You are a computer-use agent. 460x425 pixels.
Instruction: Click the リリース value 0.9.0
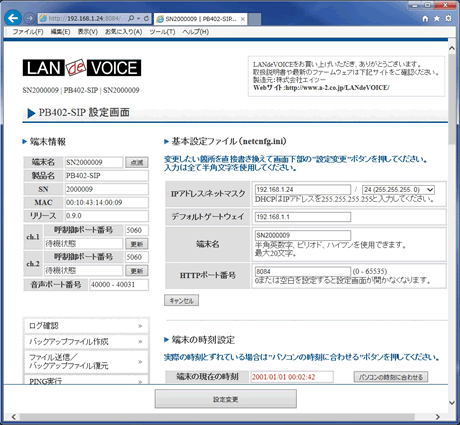pos(107,216)
